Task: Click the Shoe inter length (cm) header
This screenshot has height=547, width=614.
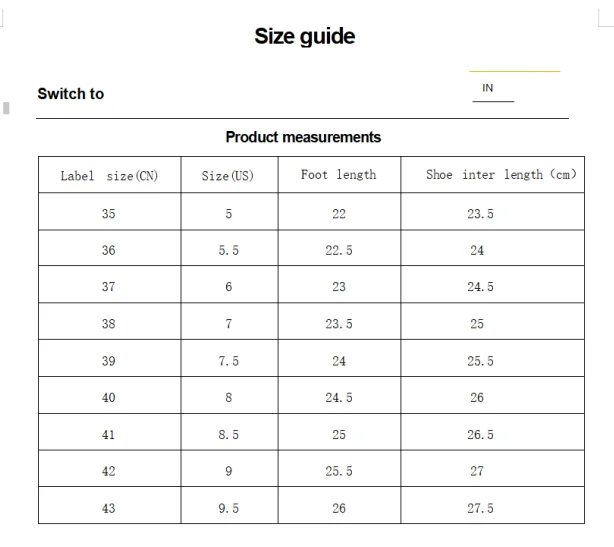Action: [493, 175]
